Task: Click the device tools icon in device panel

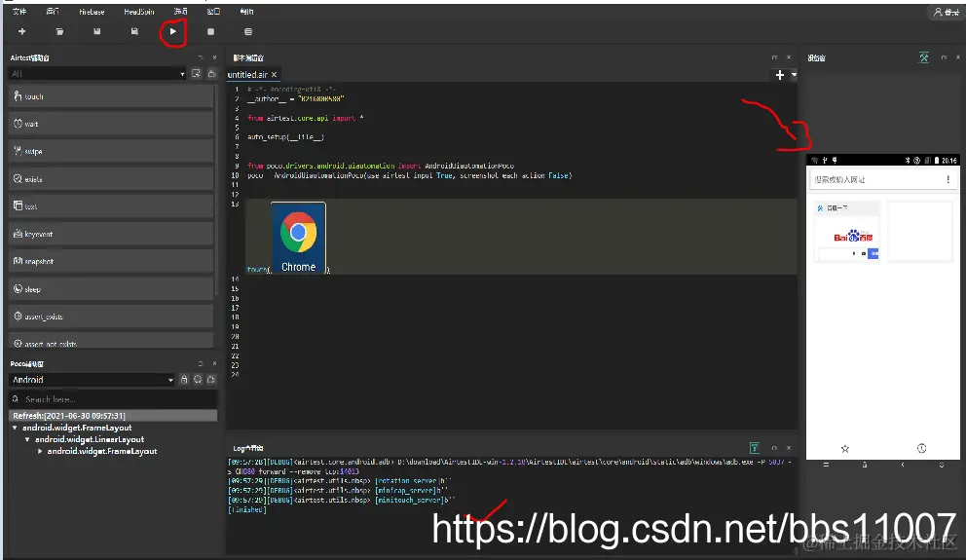Action: [x=923, y=57]
